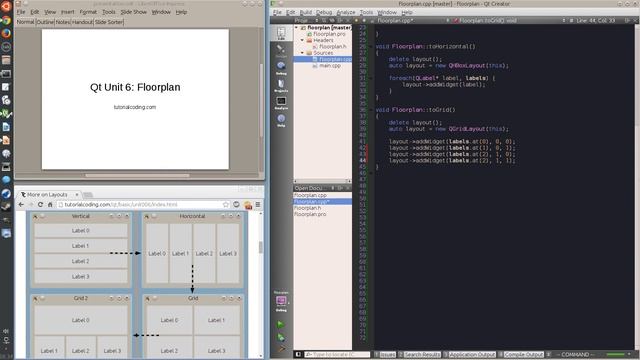Viewport: 640px width, 360px height.
Task: Open the Projects view selector dropdown
Action: (x=306, y=20)
